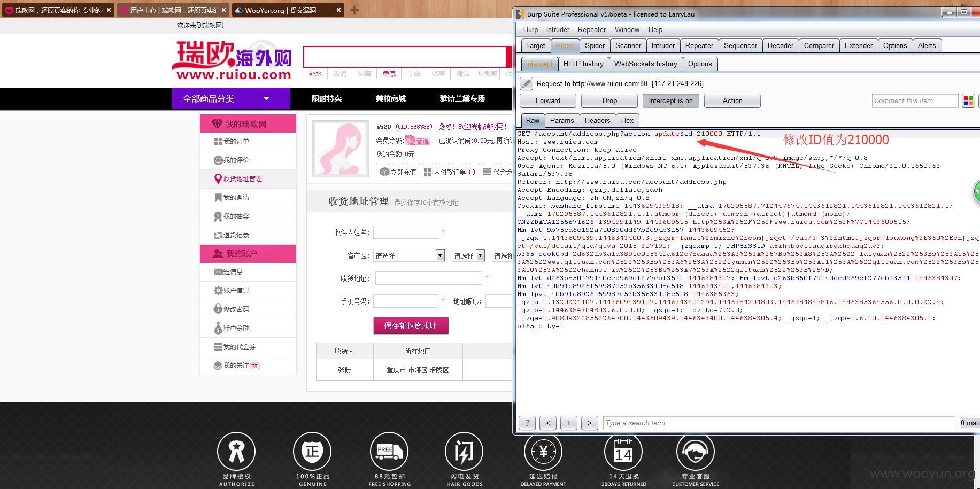
Task: Click the 雅诗兰黛专场 navigation link
Action: [x=462, y=98]
